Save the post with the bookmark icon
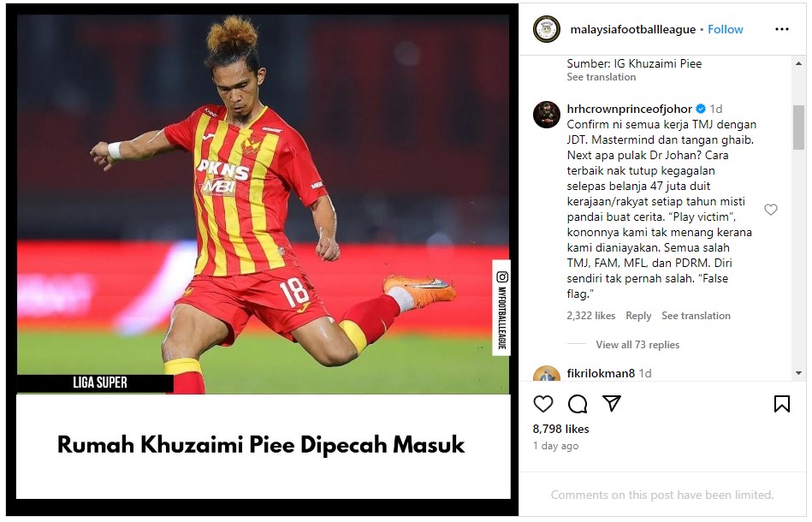This screenshot has width=812, height=522. coord(782,404)
